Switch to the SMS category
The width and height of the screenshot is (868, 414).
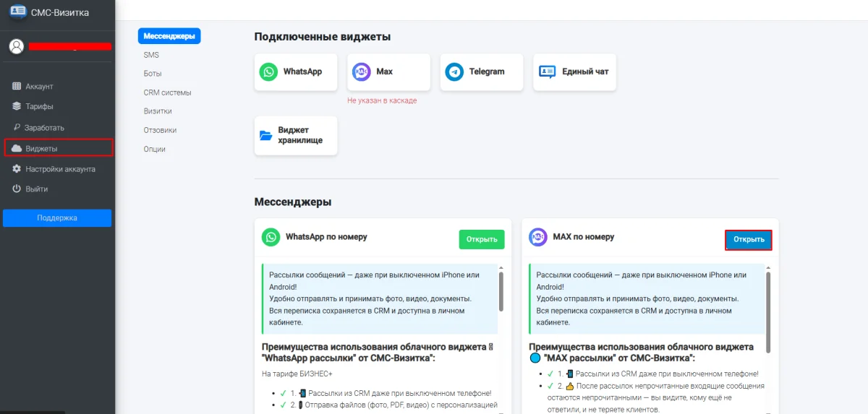click(x=151, y=55)
